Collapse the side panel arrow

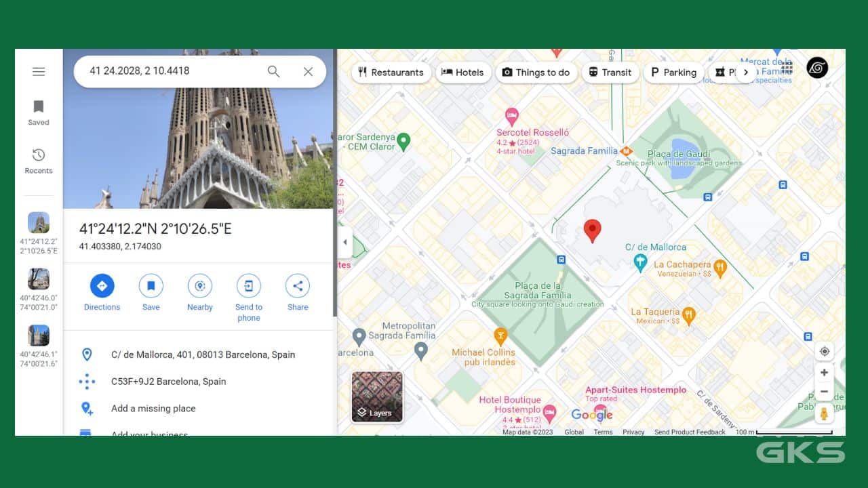point(344,243)
